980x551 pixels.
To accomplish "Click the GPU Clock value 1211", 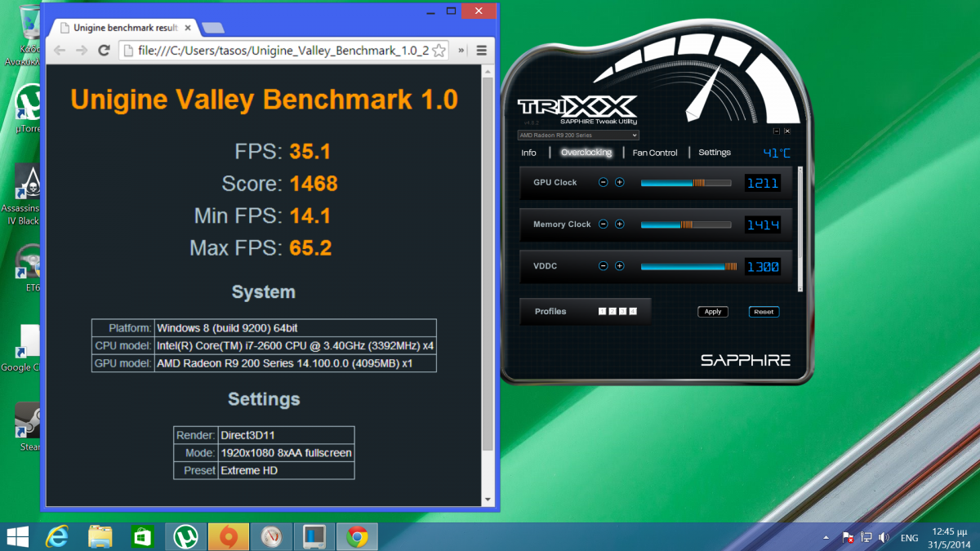I will [763, 183].
